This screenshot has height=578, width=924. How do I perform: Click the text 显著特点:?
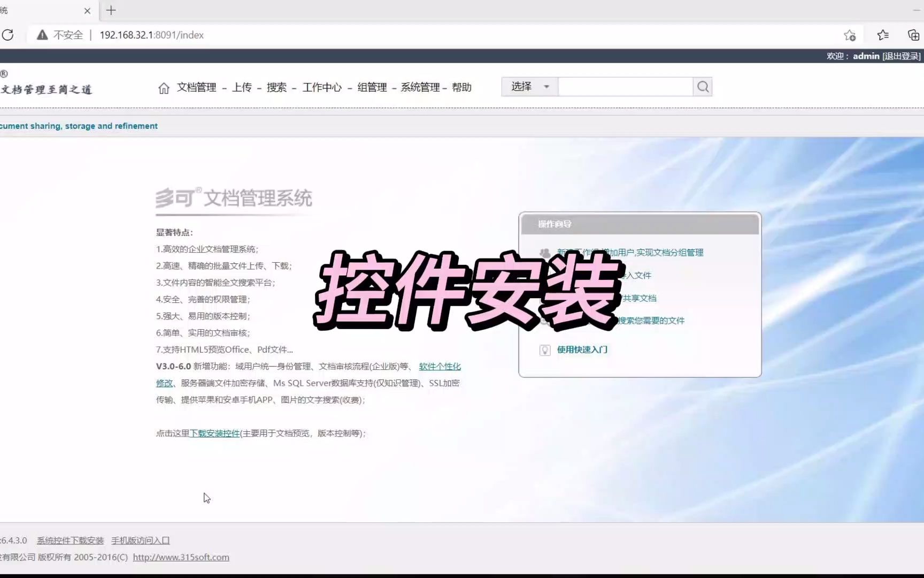(174, 232)
